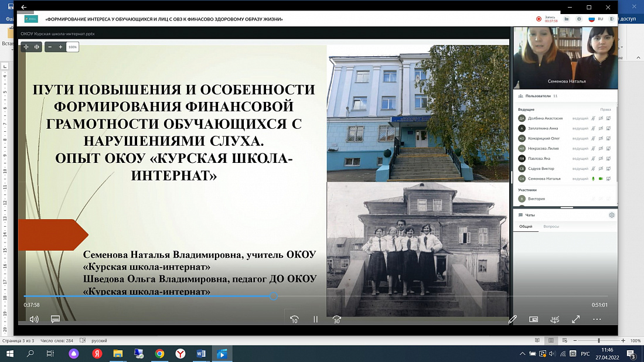
Task: Toggle green camera for Семенова Наталья
Action: tap(601, 179)
